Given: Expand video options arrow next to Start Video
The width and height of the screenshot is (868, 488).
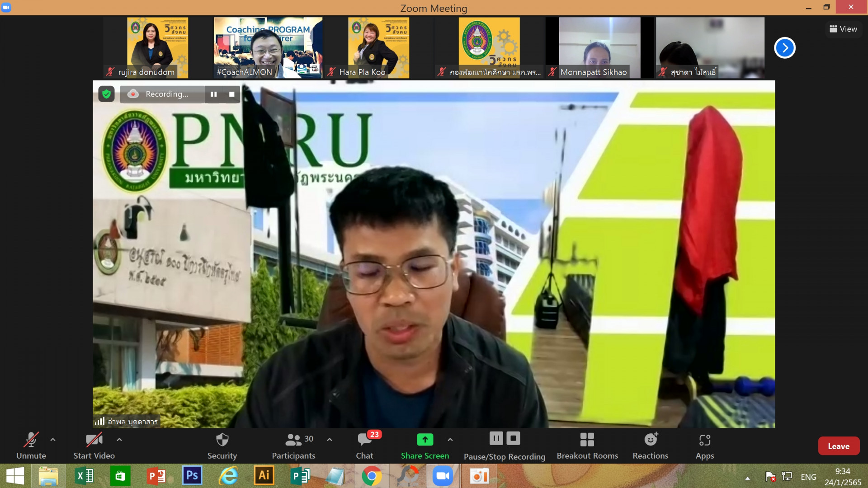Looking at the screenshot, I should 119,439.
